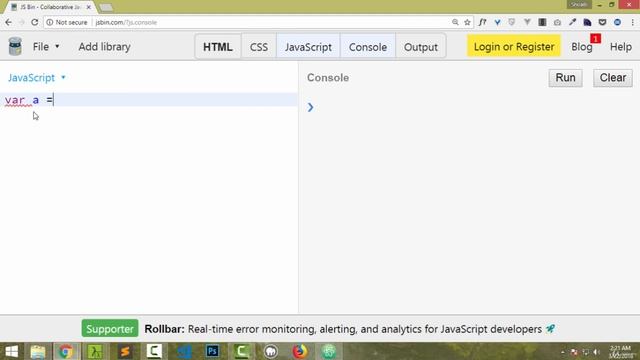The width and height of the screenshot is (640, 360).
Task: Click the gray Y-shaped extension icon
Action: point(527,22)
